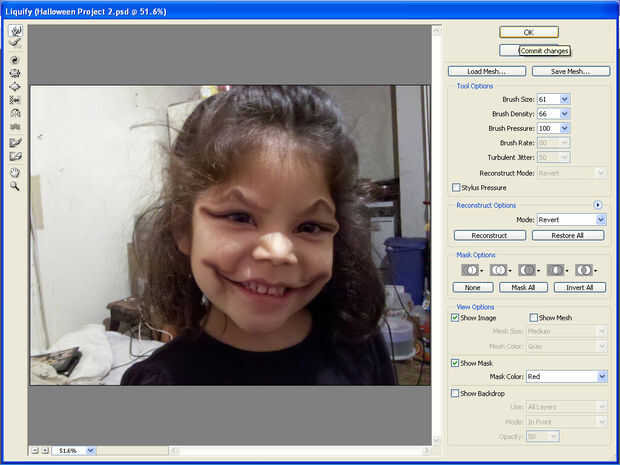This screenshot has width=620, height=465.
Task: Click the zoom in plus button
Action: (x=45, y=450)
